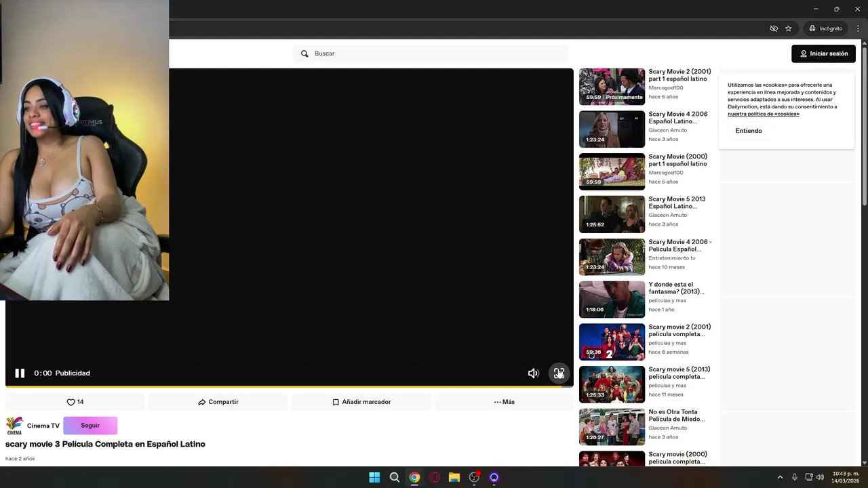
Task: Open the Compartir share option
Action: [x=218, y=402]
